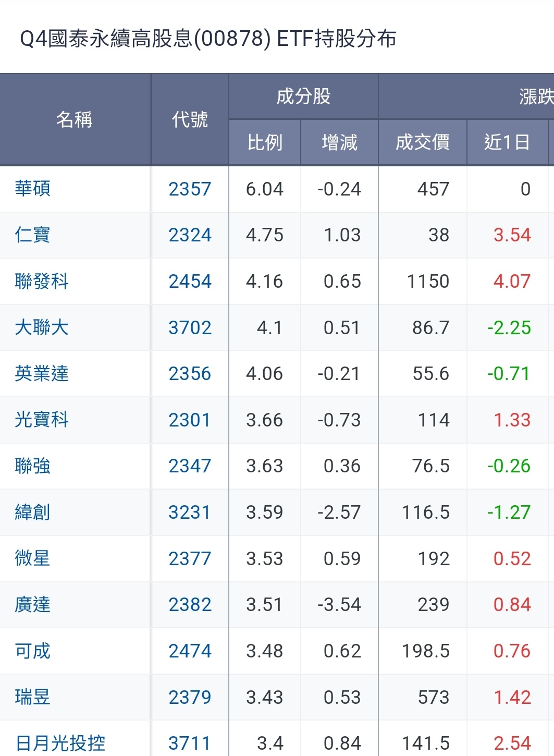
Task: Click stock code 2301
Action: point(190,420)
